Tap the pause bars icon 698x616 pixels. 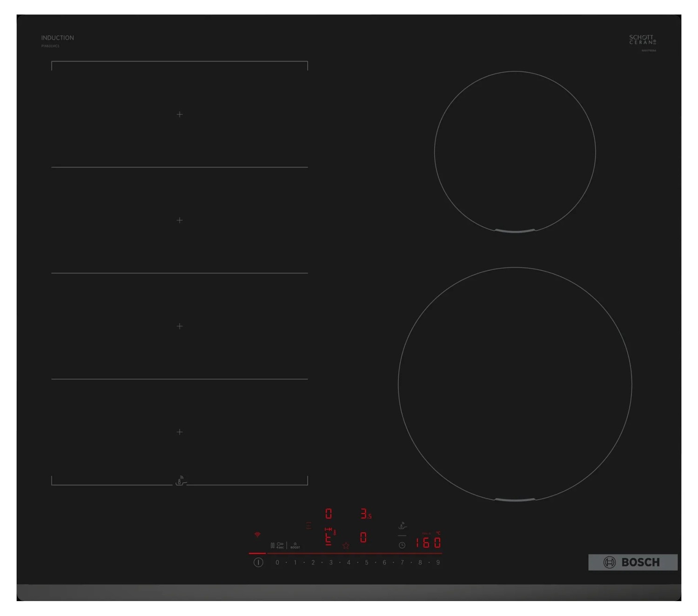[x=272, y=545]
